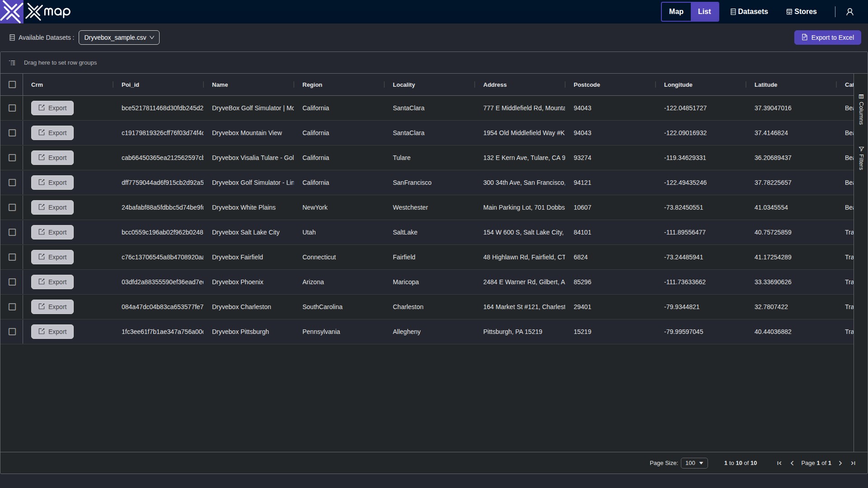Image resolution: width=868 pixels, height=488 pixels.
Task: Click the Datasets icon in the top bar
Action: point(749,12)
